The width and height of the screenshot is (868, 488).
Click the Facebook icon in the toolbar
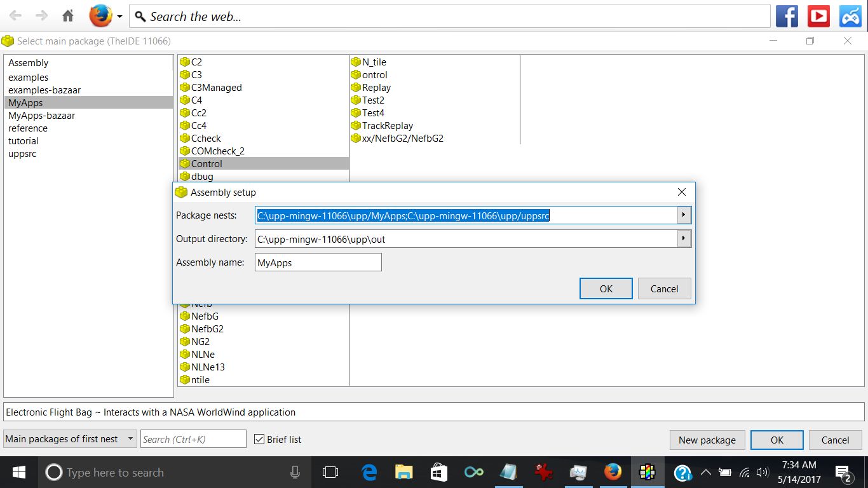click(x=787, y=16)
